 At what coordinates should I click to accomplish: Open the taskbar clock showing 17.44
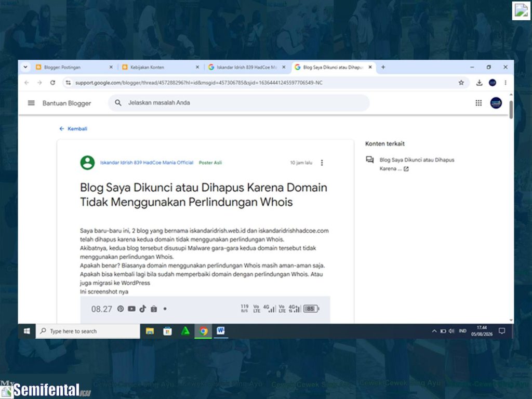tap(482, 331)
